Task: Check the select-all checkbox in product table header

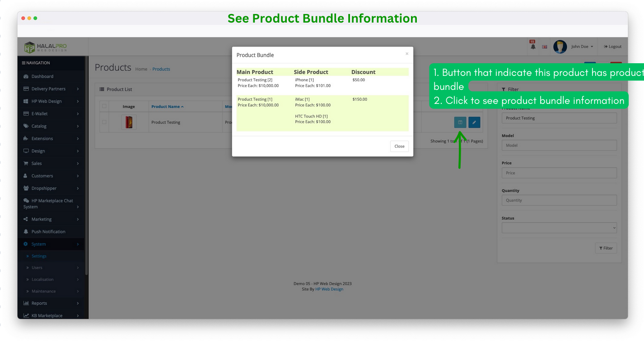Action: (104, 106)
